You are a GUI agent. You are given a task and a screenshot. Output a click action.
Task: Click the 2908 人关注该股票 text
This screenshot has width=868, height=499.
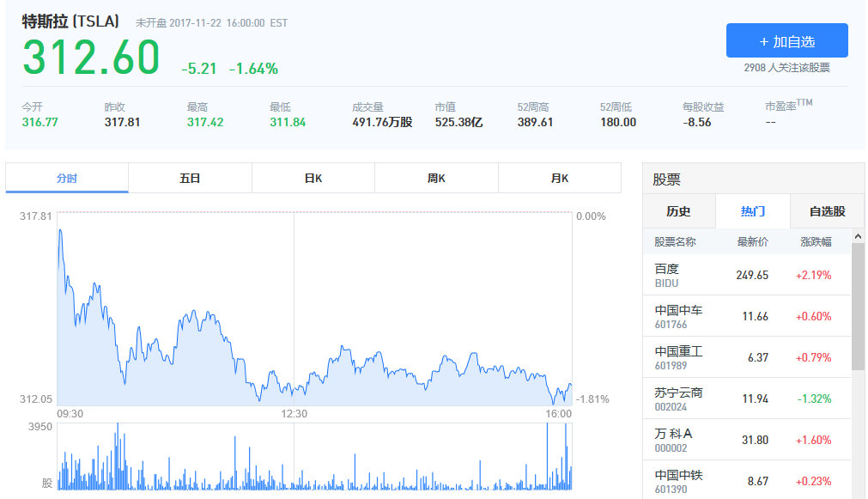point(786,68)
